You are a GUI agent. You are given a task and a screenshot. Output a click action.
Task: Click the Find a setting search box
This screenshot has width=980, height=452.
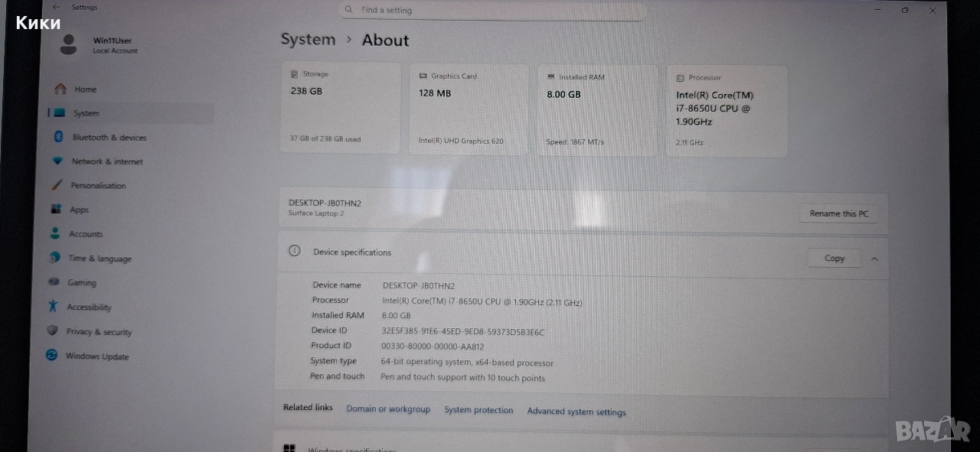tap(493, 10)
